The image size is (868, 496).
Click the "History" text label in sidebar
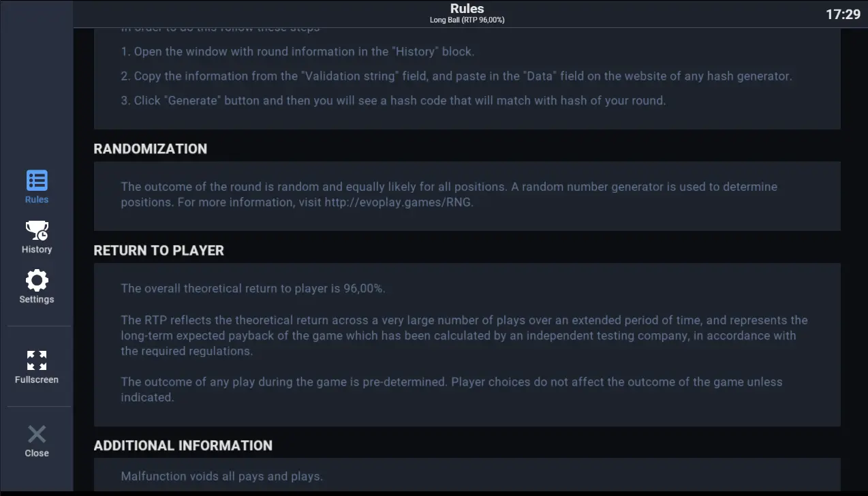tap(37, 249)
